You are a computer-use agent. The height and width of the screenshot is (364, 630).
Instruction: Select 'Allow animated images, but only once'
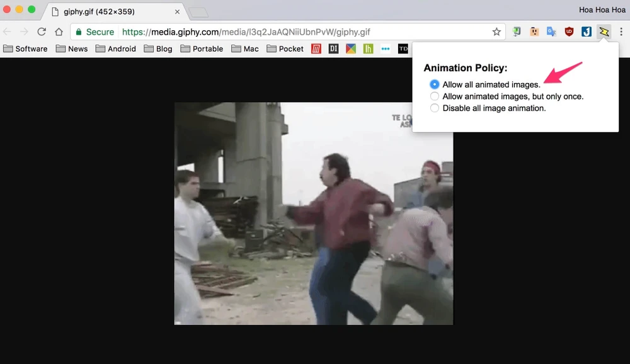tap(435, 96)
